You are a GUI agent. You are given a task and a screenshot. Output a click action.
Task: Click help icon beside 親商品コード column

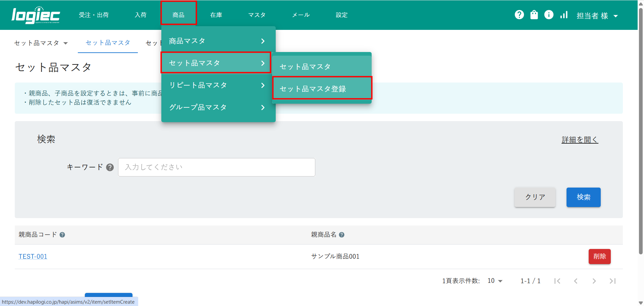click(x=62, y=235)
